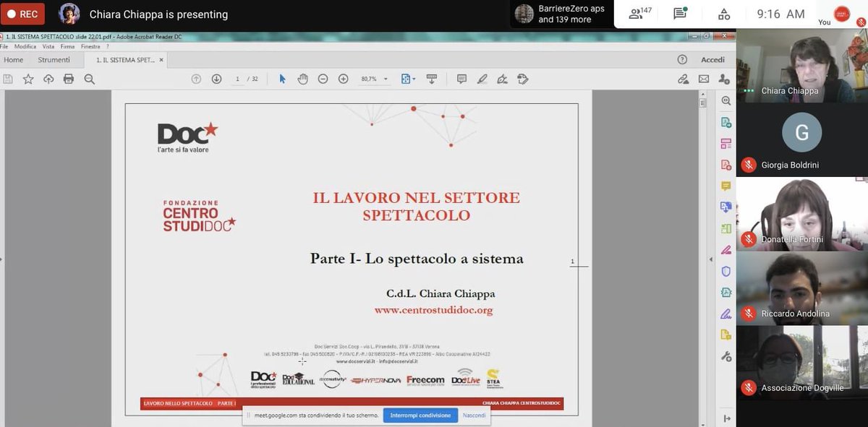Click the sidebar More tools wrench icon
868x427 pixels.
726,356
